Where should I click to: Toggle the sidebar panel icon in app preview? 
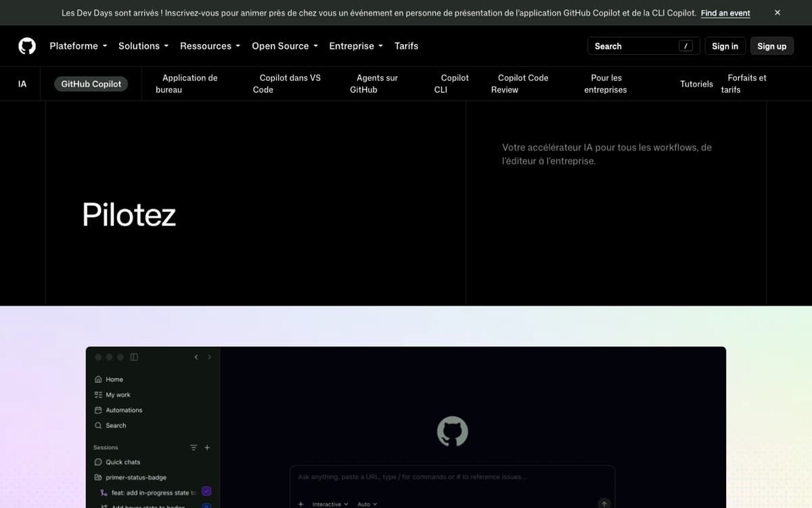(134, 357)
